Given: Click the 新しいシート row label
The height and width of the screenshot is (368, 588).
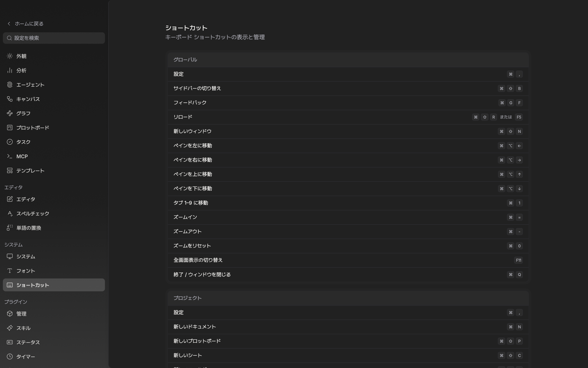Looking at the screenshot, I should (x=188, y=356).
